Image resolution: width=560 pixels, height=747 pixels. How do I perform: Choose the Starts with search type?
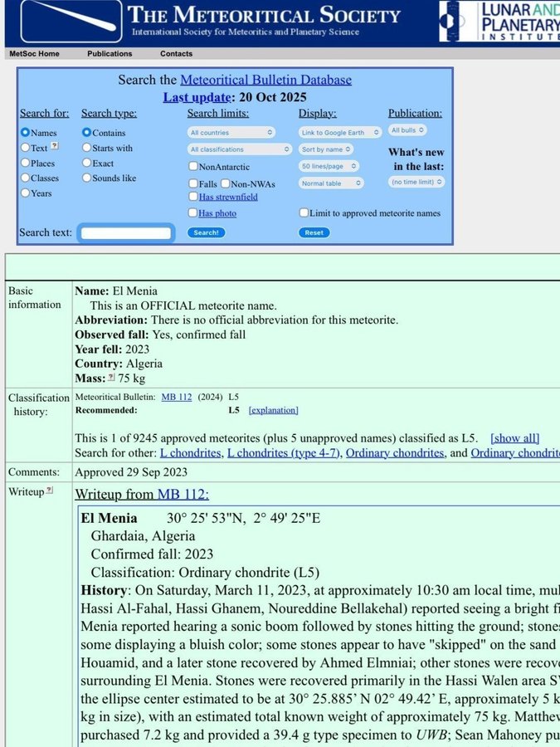pyautogui.click(x=86, y=149)
